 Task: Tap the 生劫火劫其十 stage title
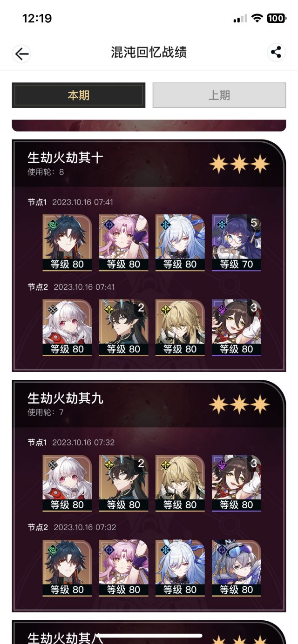pos(65,158)
